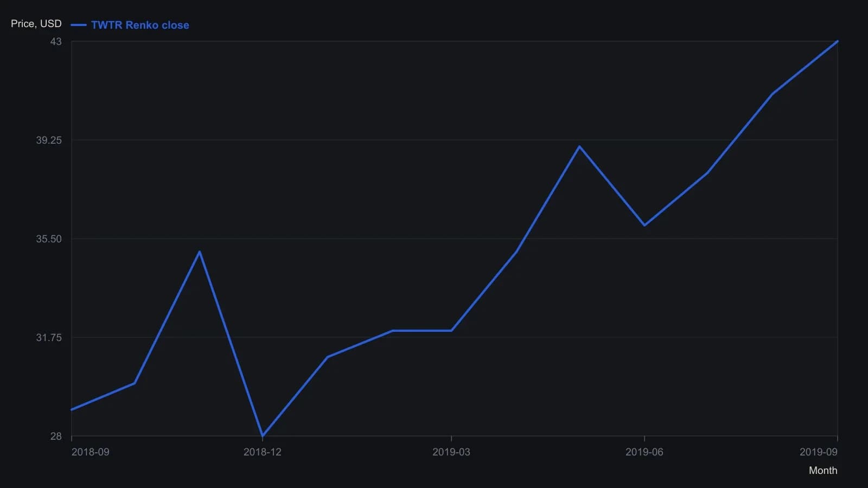Screen dimensions: 868x488
Task: Click the 2019-03 x-axis label
Action: point(451,452)
